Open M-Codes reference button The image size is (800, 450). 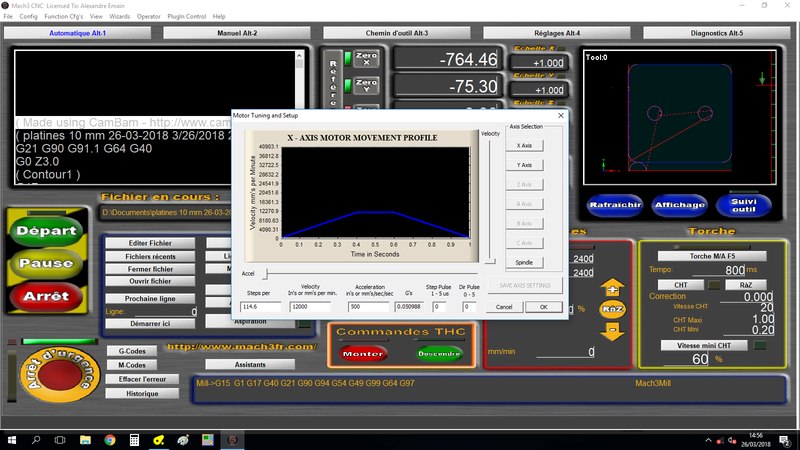[x=132, y=365]
